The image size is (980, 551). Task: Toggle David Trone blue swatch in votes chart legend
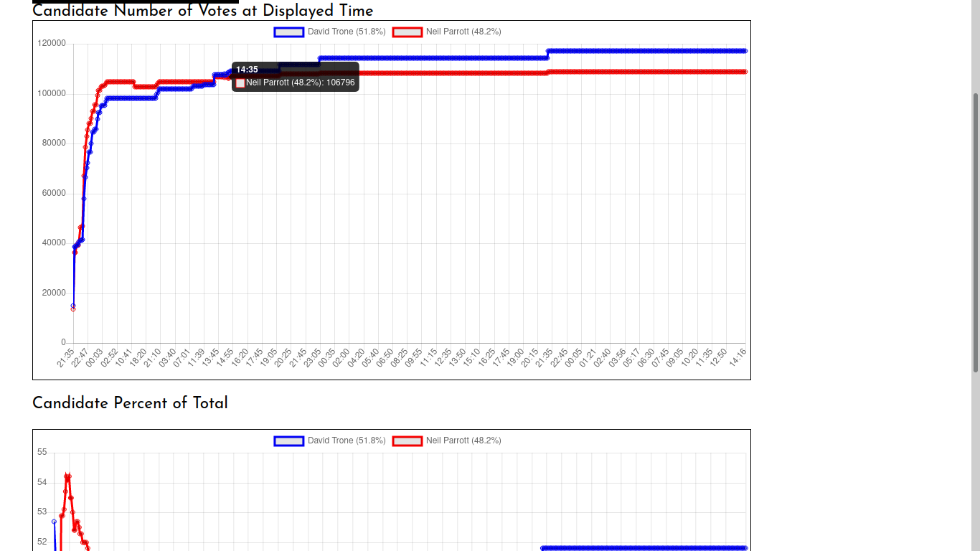point(289,32)
